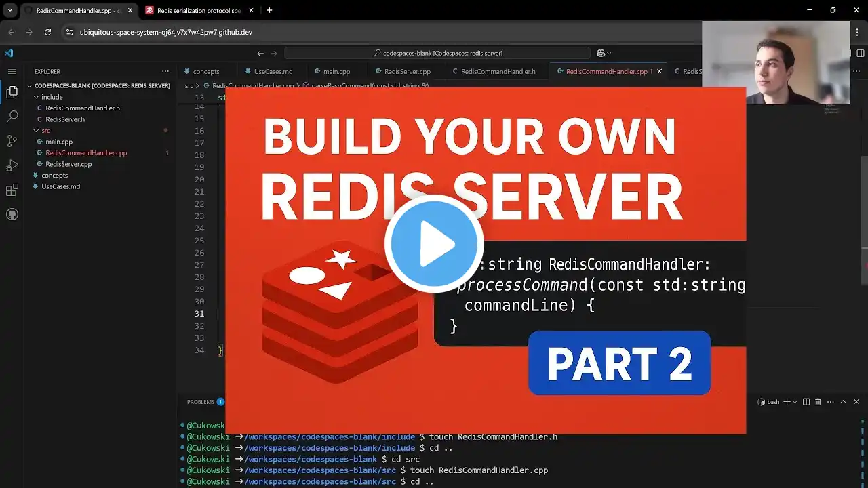The width and height of the screenshot is (868, 488).
Task: Collapse the src folder
Action: [x=36, y=130]
